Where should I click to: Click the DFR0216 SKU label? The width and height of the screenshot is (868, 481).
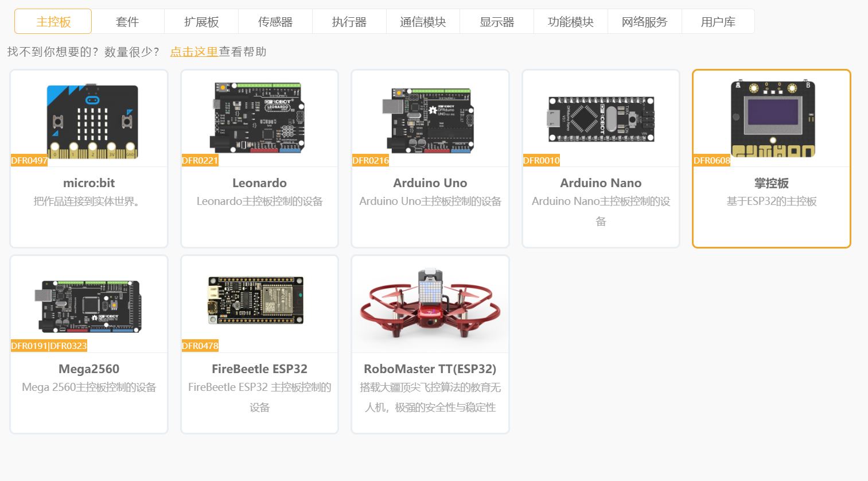coord(371,160)
